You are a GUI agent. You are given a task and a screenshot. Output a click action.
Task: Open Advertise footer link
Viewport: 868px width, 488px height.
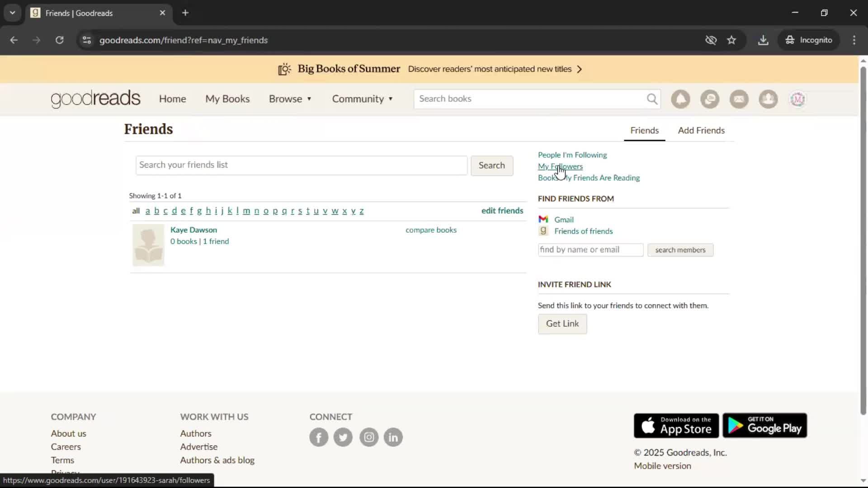point(198,447)
